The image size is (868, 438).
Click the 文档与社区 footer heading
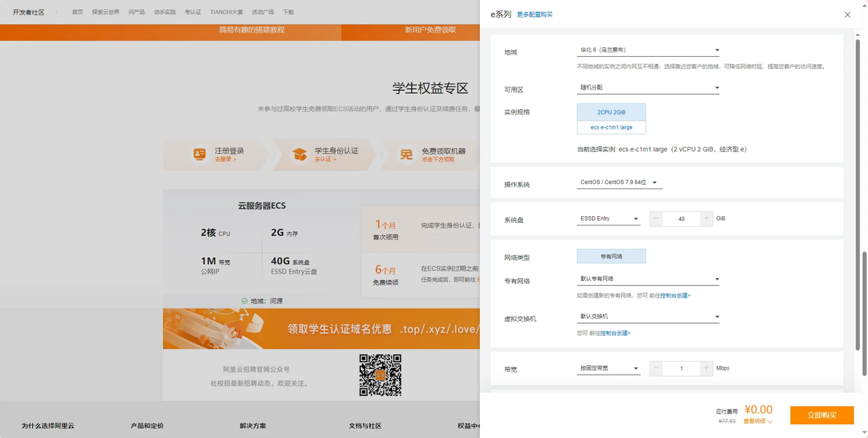click(365, 426)
